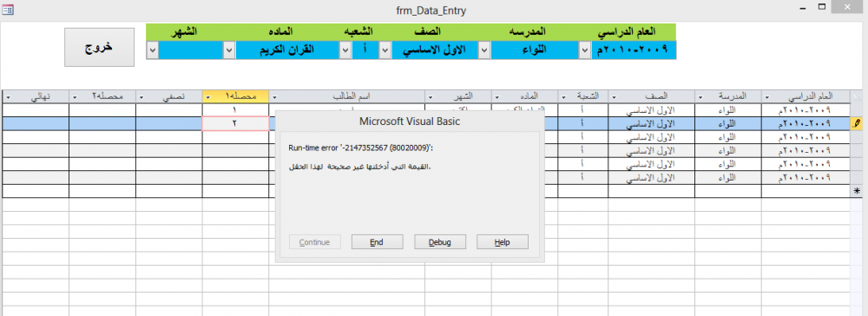Select the العام الدراسي column header
868x316 pixels.
coord(806,96)
